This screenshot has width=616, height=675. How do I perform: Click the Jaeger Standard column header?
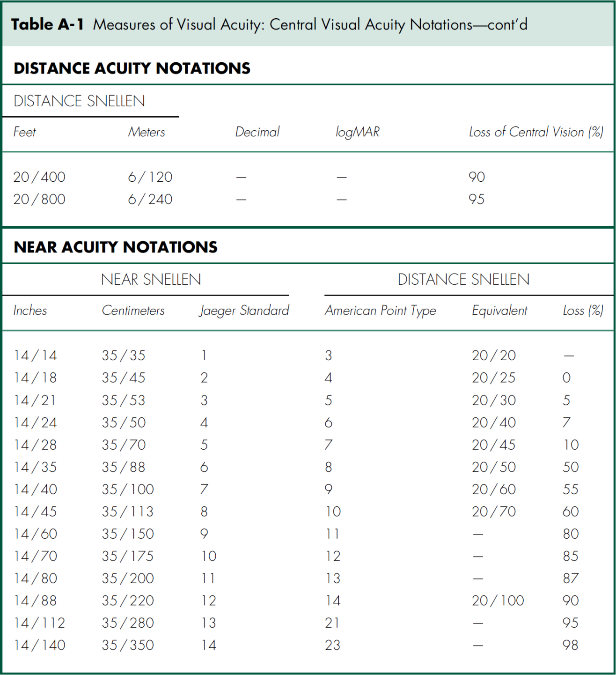coord(244,311)
